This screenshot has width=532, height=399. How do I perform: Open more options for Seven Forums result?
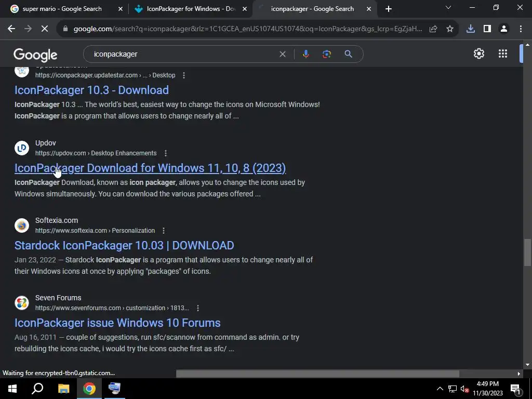tap(198, 308)
